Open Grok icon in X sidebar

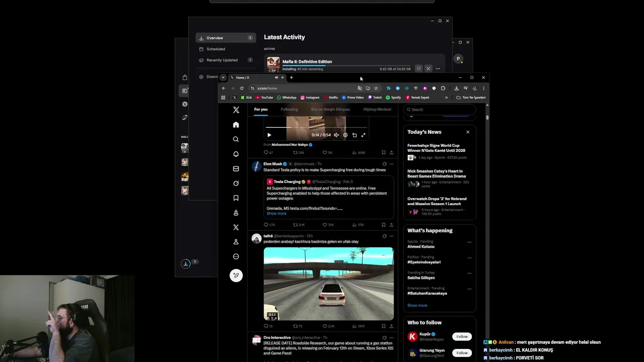point(236,183)
